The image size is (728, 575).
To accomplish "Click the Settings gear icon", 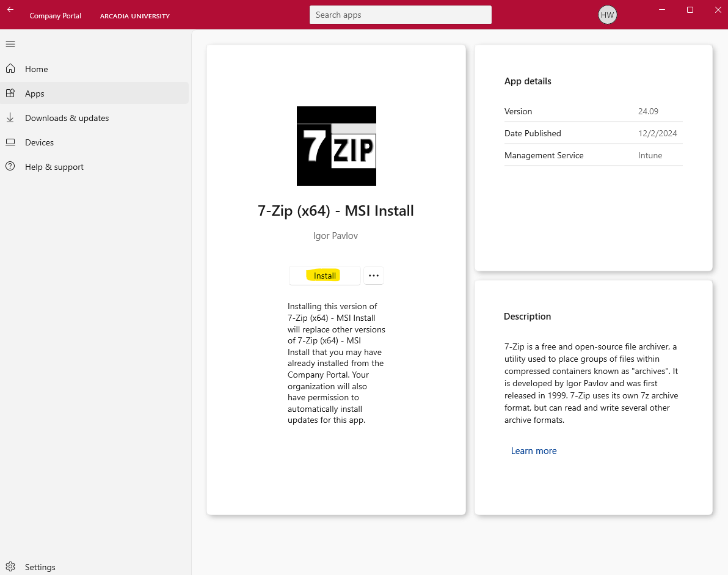I will 10,566.
